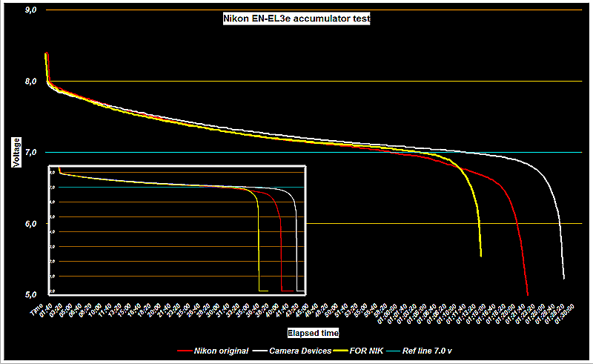593x364 pixels.
Task: Click the 'Voltage' vertical axis label
Action: [x=16, y=152]
